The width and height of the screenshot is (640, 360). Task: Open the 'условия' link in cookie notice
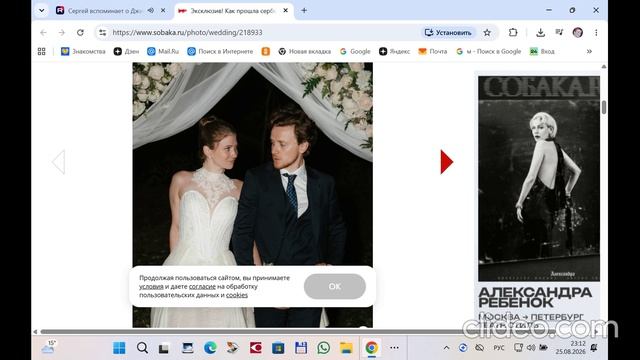(151, 287)
